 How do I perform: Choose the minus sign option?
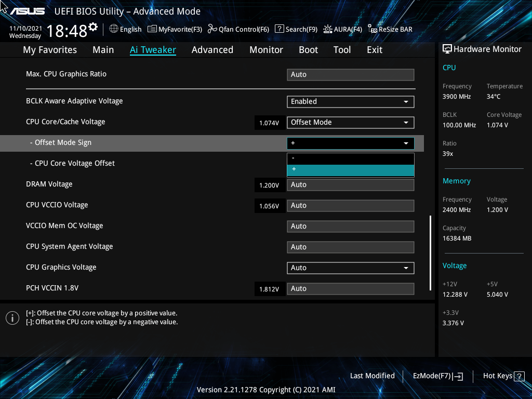351,158
